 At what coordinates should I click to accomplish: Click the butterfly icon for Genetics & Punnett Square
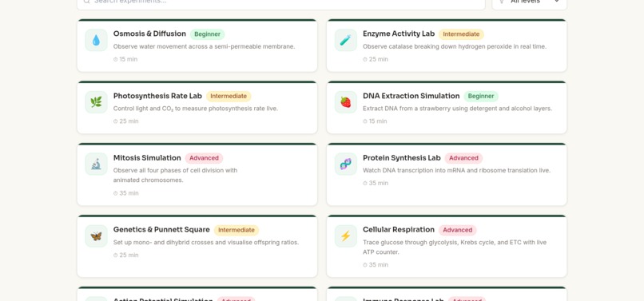pyautogui.click(x=96, y=236)
